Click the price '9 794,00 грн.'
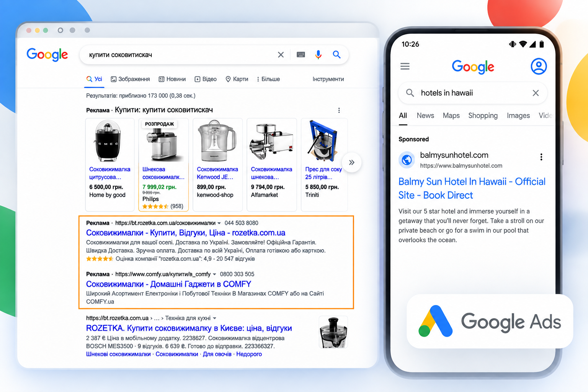 (268, 187)
